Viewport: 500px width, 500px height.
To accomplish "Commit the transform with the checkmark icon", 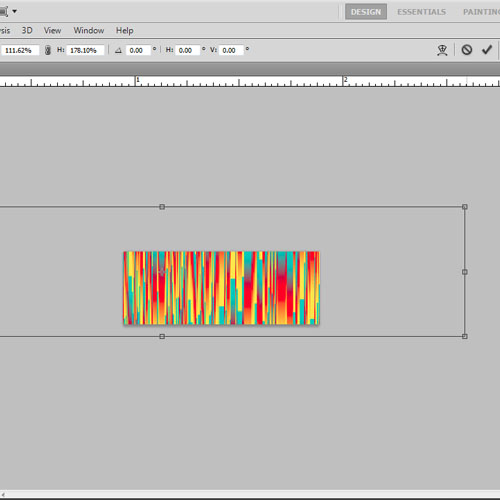I will point(487,50).
